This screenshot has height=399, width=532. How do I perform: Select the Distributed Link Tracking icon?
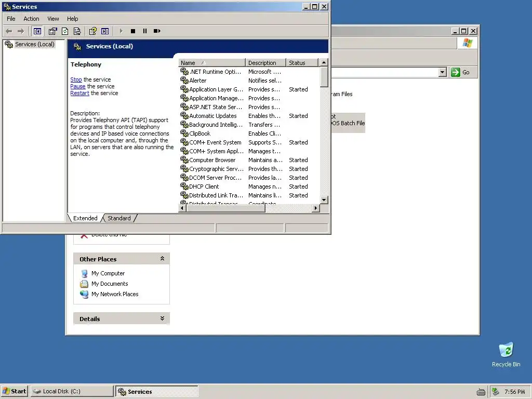[x=184, y=195]
